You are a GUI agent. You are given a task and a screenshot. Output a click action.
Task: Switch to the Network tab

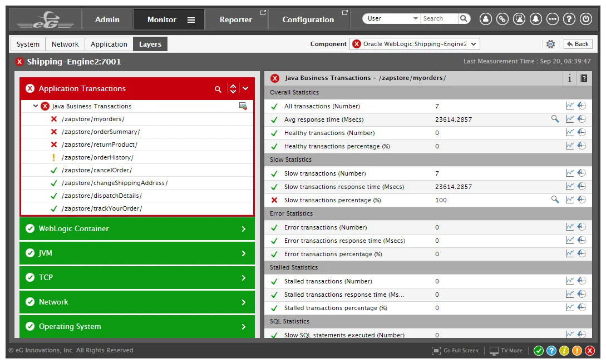point(65,44)
